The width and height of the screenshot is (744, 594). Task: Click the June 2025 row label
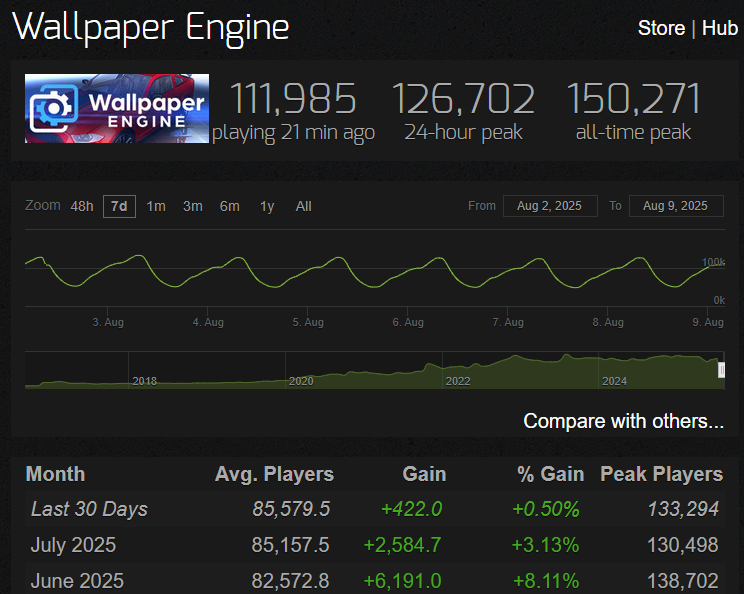point(77,581)
